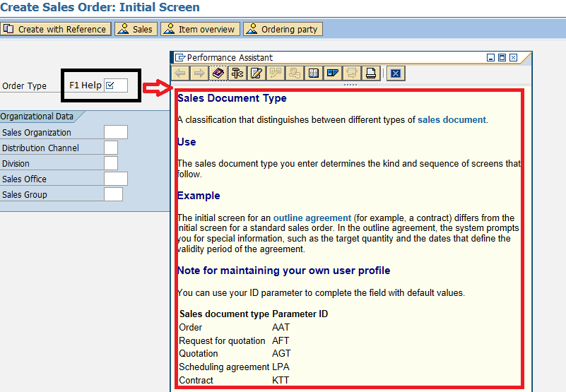Image resolution: width=566 pixels, height=392 pixels.
Task: Click Create with Reference button
Action: (x=55, y=29)
